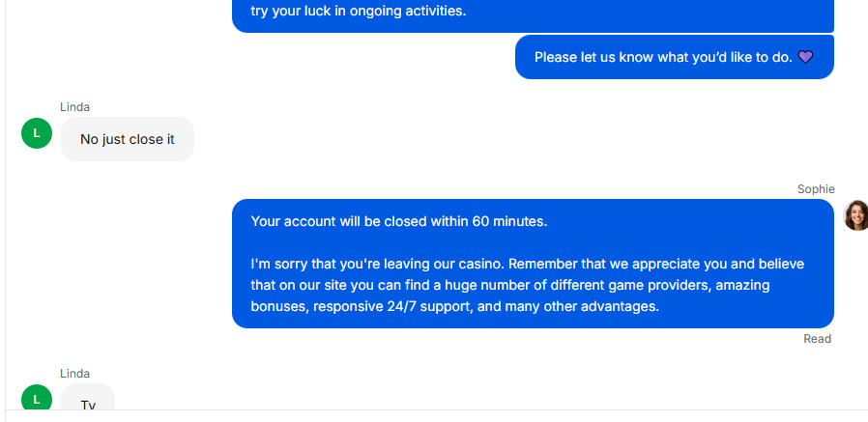Viewport: 868px width, 422px height.
Task: Focus the message input area at the bottom
Action: click(437, 416)
